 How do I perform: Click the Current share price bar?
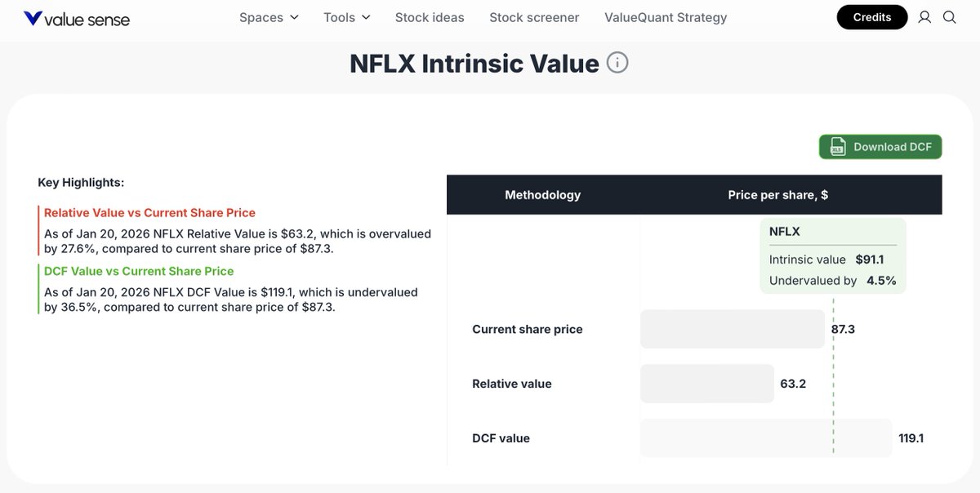732,329
